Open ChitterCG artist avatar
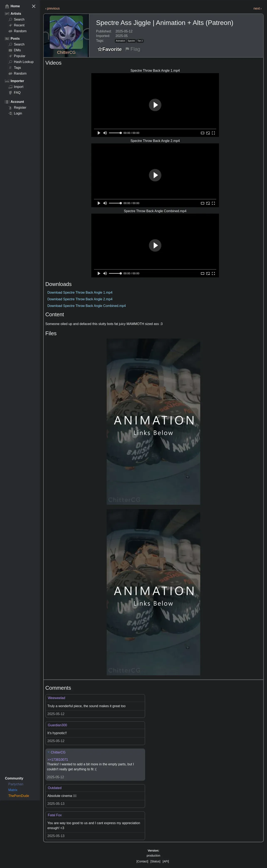 point(66,32)
